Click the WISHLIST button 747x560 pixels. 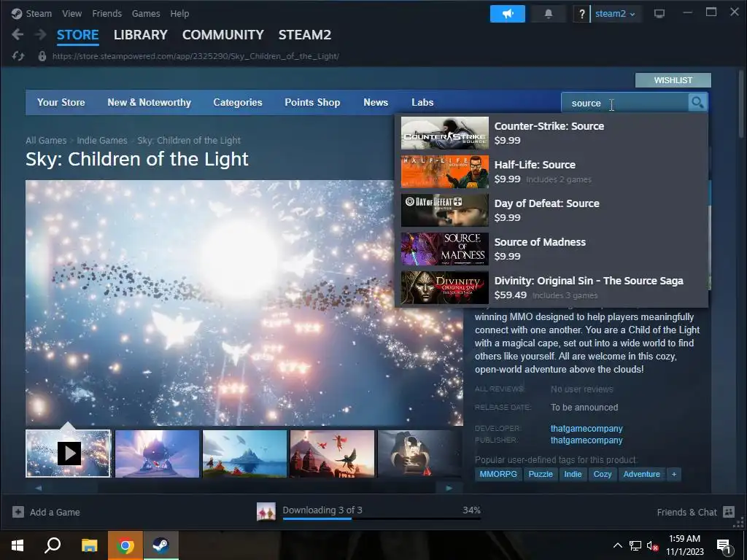(673, 80)
